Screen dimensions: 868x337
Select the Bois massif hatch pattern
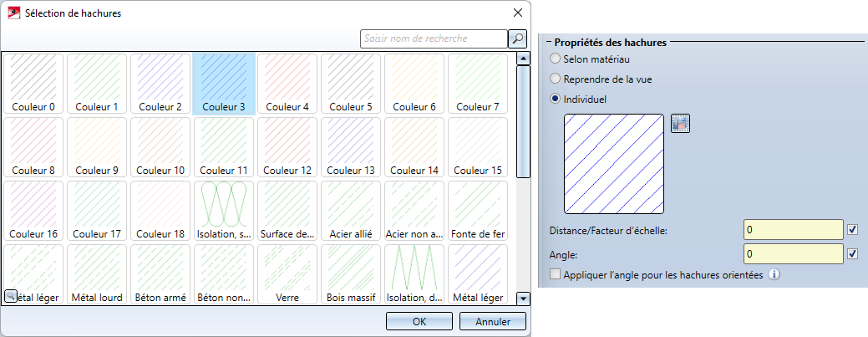(x=352, y=274)
